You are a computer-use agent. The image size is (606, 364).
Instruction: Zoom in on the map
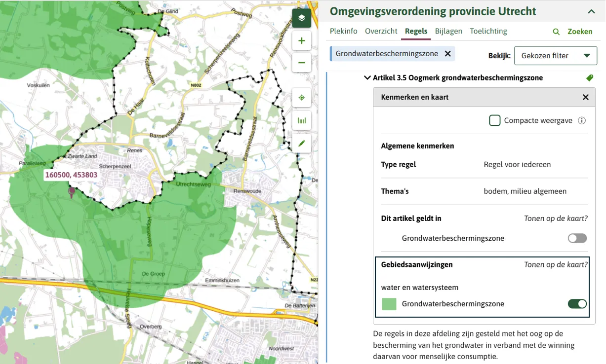tap(301, 40)
